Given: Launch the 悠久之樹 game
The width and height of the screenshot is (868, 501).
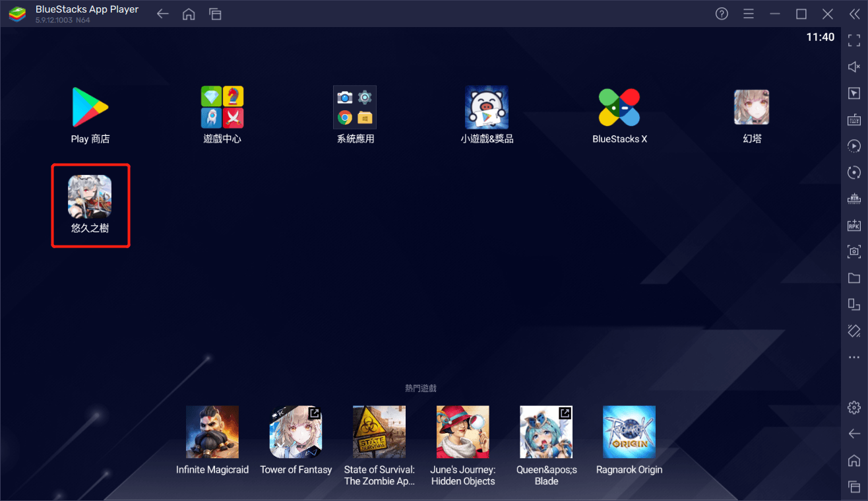Looking at the screenshot, I should click(90, 197).
